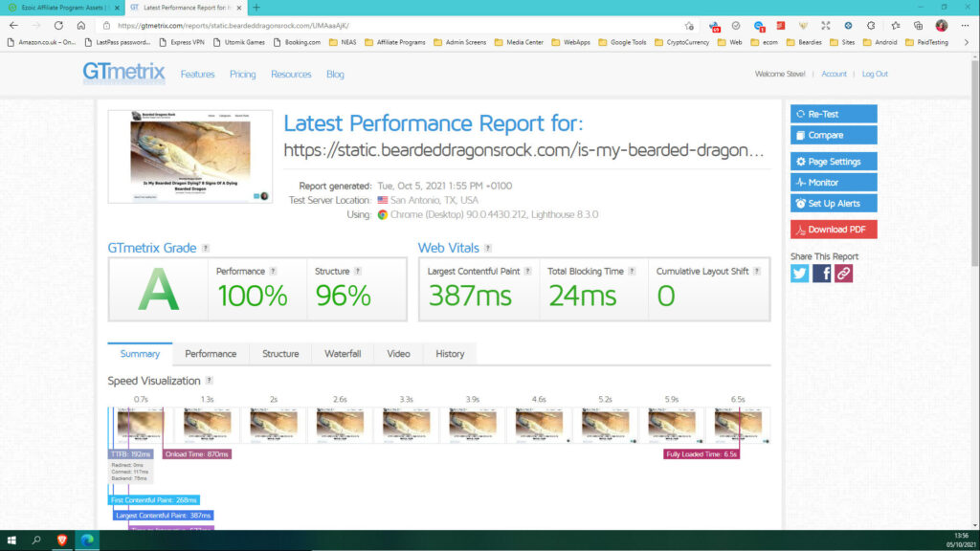Open the browser settings ellipsis menu

(x=965, y=26)
